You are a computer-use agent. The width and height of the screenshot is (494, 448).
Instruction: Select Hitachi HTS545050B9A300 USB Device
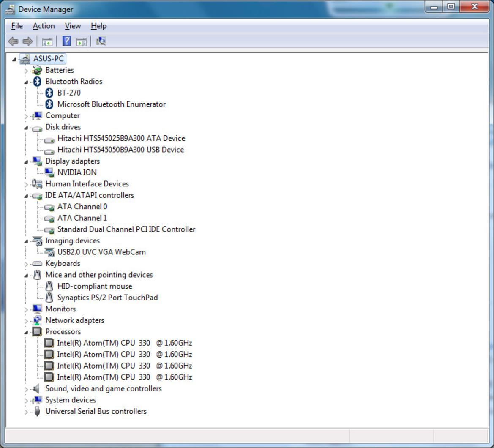[x=121, y=150]
